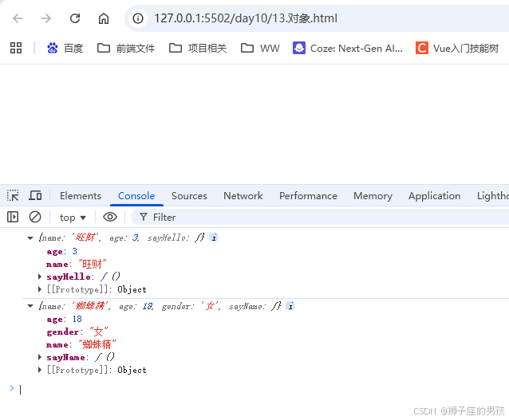Collapse the 旺财 object log entry
Image resolution: width=509 pixels, height=420 pixels.
point(30,238)
